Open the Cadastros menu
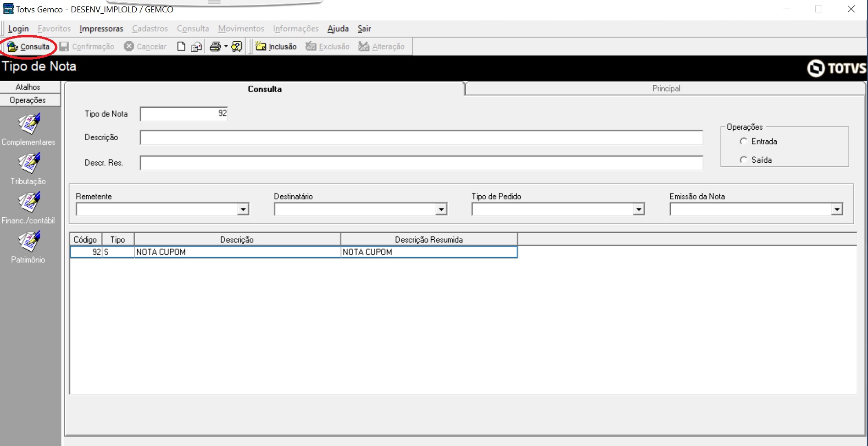The width and height of the screenshot is (868, 446). (x=150, y=28)
